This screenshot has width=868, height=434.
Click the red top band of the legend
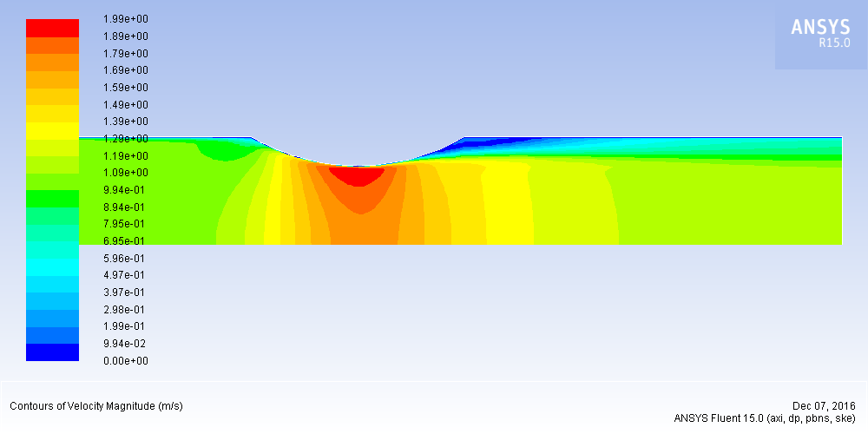pos(53,28)
